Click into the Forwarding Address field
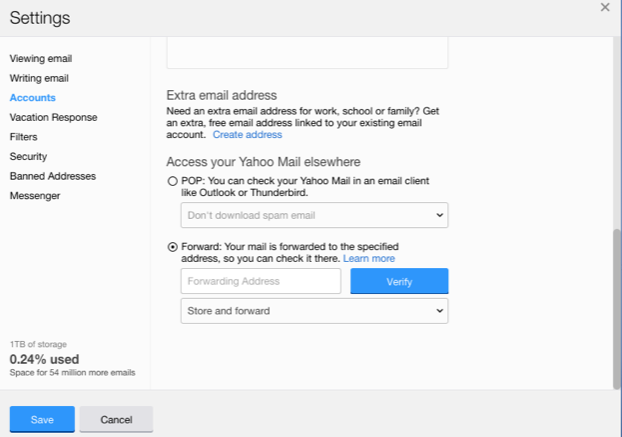Screen dimensions: 622x437 (261, 281)
